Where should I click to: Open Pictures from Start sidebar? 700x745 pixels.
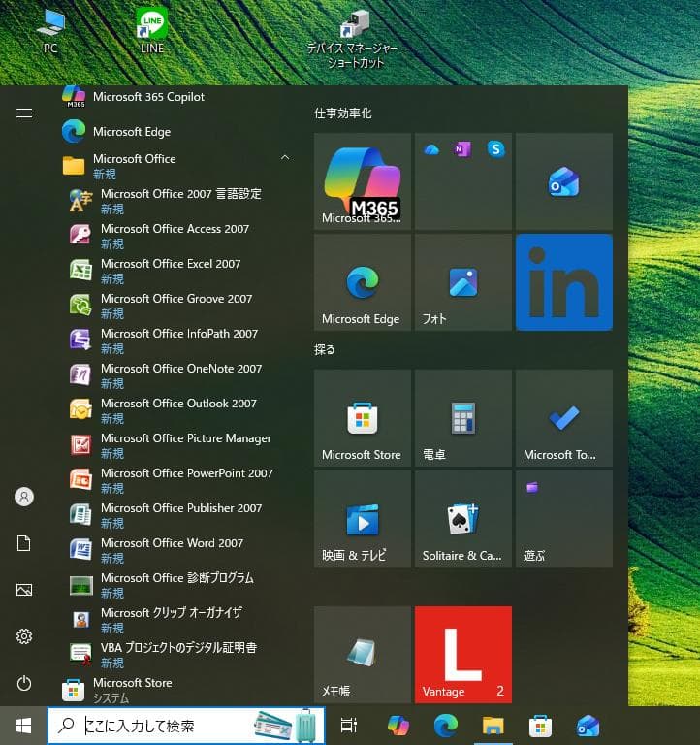click(24, 590)
